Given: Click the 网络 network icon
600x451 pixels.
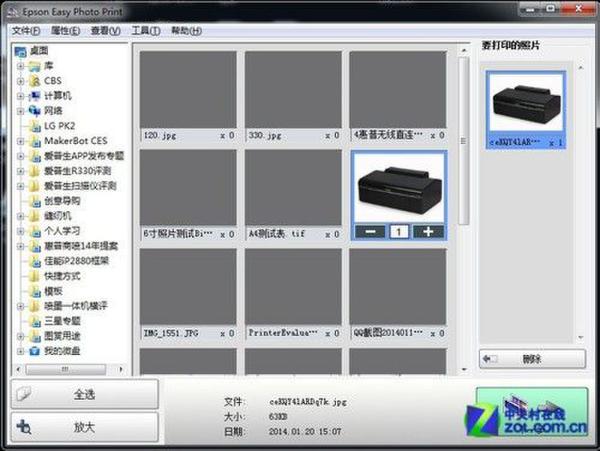Looking at the screenshot, I should (x=34, y=111).
